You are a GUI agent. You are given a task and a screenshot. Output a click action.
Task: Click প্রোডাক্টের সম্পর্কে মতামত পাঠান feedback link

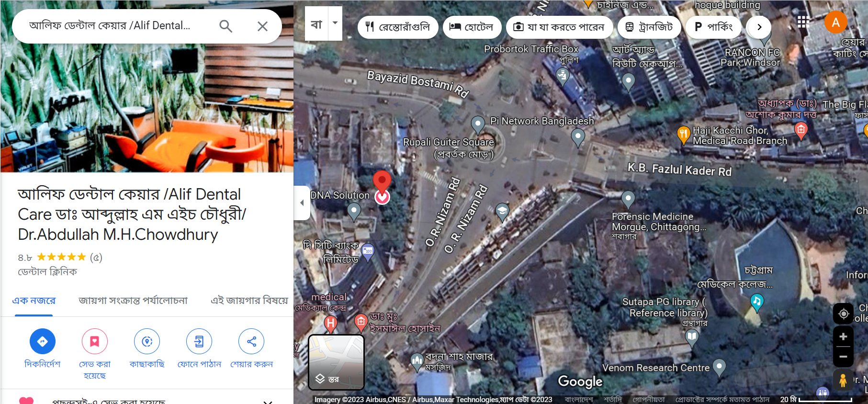722,400
